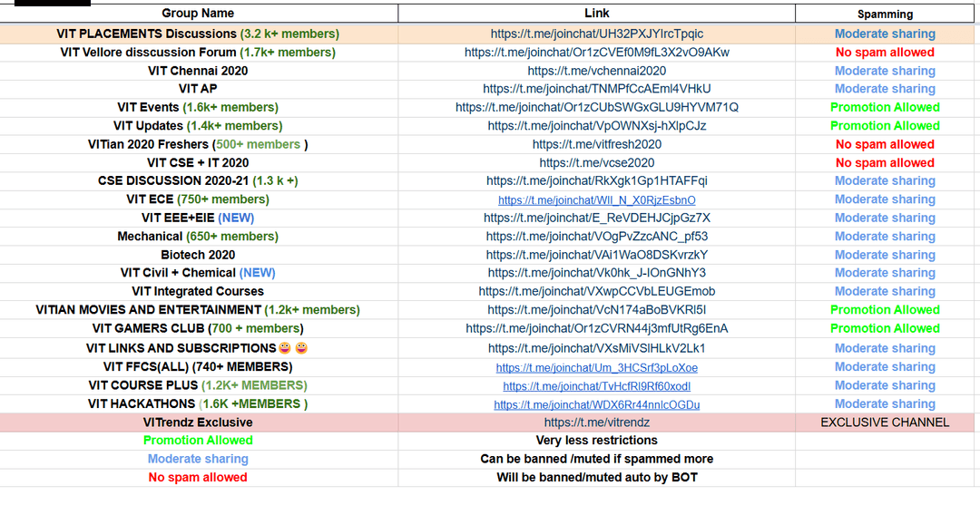Open the CSE DISCUSSION 2020-21 joinchat link

click(x=597, y=181)
